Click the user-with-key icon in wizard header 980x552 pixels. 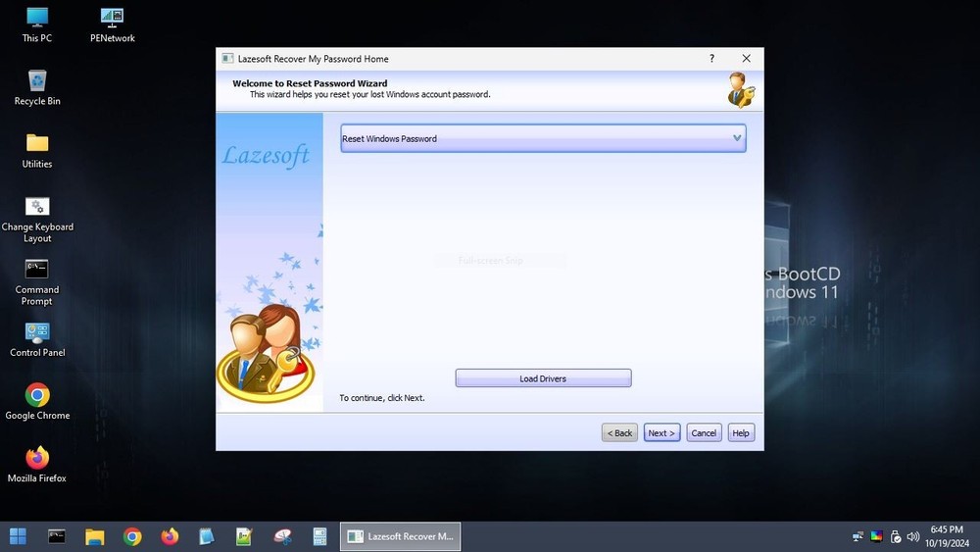point(741,90)
